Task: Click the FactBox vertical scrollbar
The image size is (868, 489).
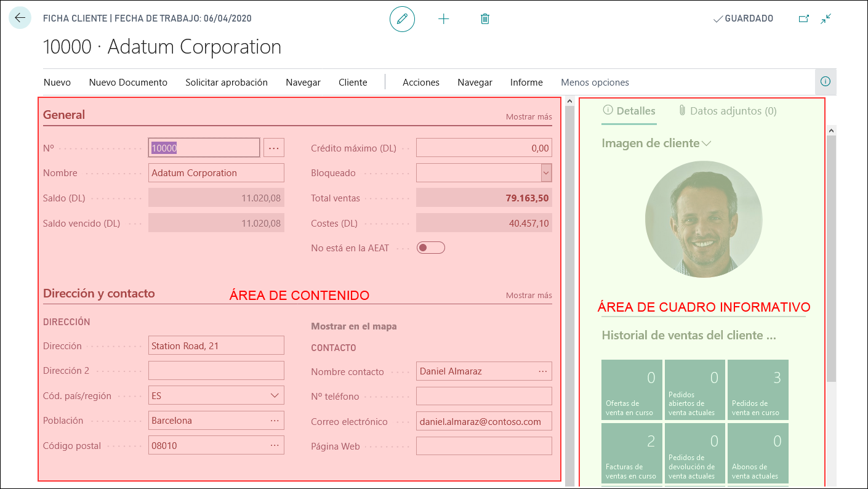Action: coord(831,259)
